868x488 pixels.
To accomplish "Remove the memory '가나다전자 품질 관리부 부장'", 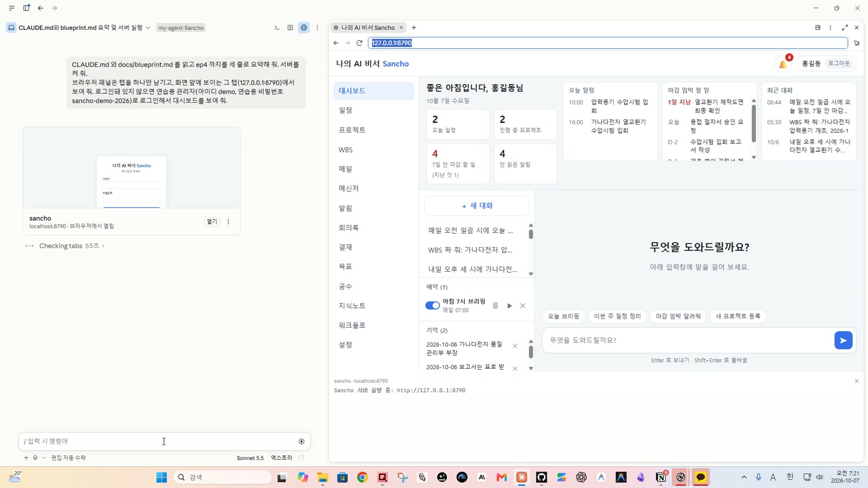I will (515, 346).
